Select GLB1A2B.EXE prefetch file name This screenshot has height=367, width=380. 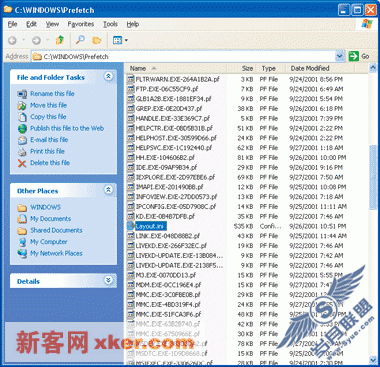tap(173, 99)
